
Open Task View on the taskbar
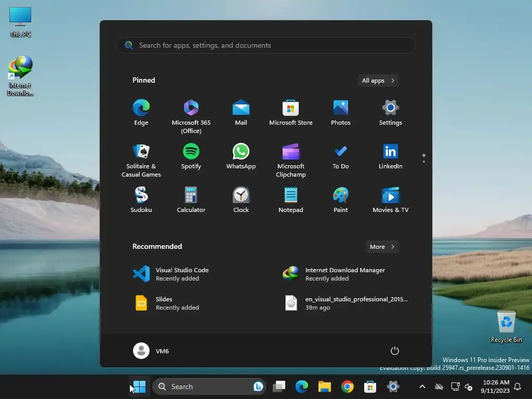pos(279,387)
